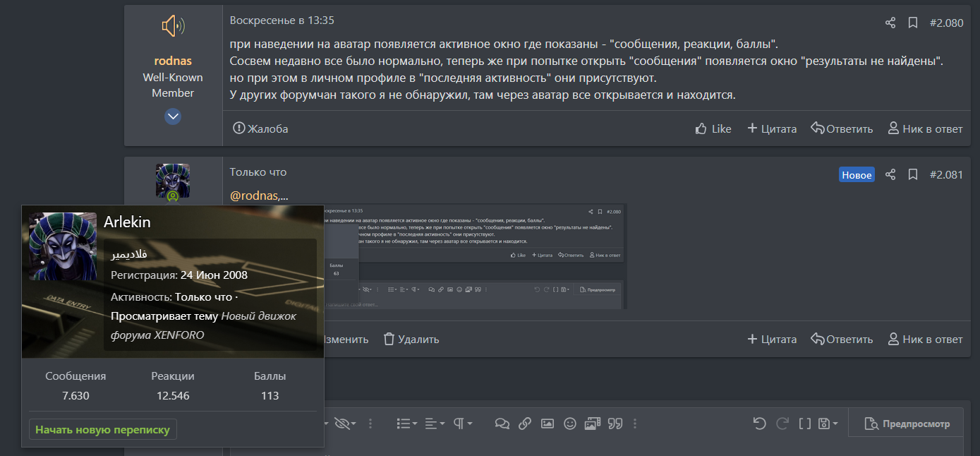
Task: Like the post by rodnas
Action: [x=713, y=128]
